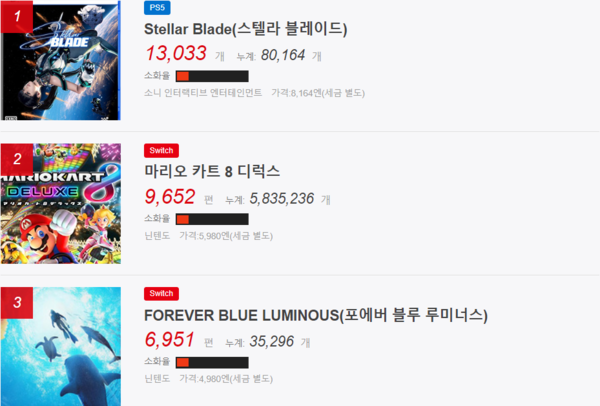Open the 마리오 카트 8 디럭스 title link
Image resolution: width=600 pixels, height=406 pixels.
212,171
